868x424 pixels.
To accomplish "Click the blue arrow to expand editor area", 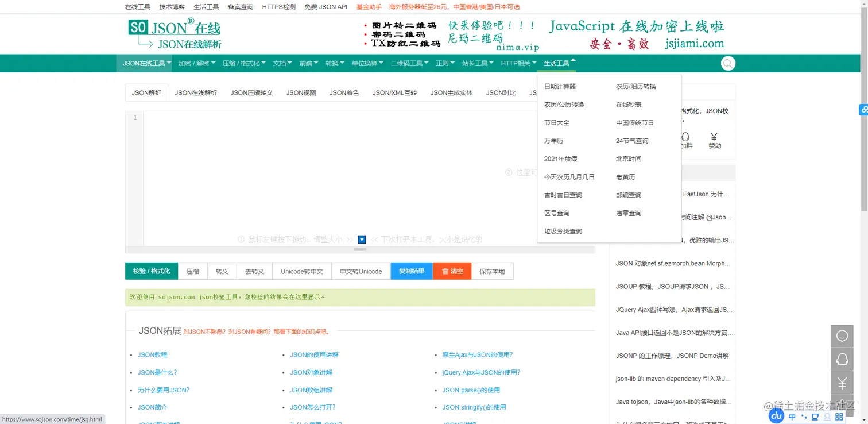I will (362, 240).
